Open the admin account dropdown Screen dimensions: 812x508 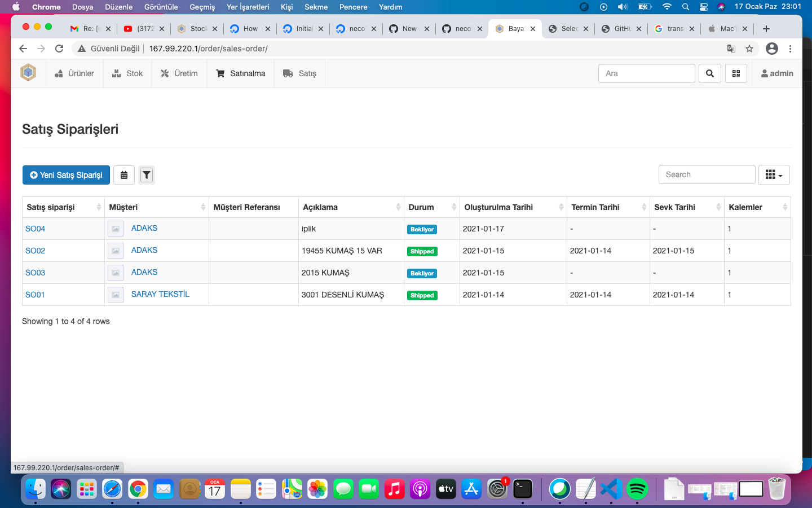point(776,73)
